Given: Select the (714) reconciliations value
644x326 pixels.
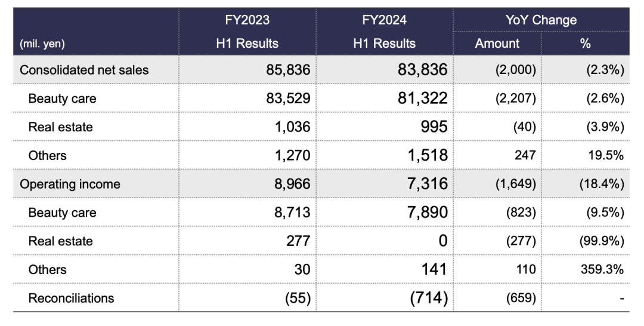Looking at the screenshot, I should pyautogui.click(x=428, y=297).
